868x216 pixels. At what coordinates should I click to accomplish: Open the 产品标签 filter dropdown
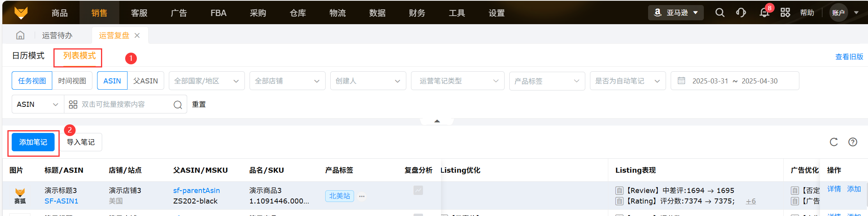coord(547,81)
